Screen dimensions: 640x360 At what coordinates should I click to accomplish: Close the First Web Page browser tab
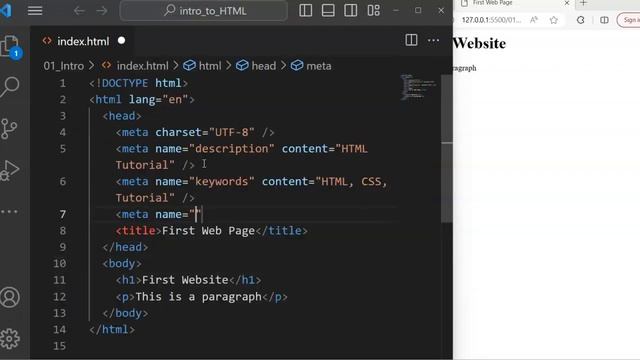tap(567, 3)
